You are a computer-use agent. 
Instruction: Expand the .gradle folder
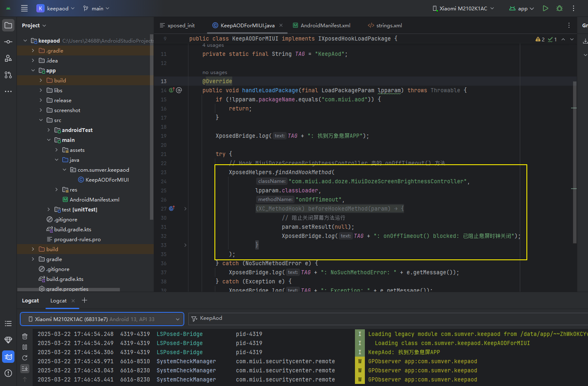33,50
